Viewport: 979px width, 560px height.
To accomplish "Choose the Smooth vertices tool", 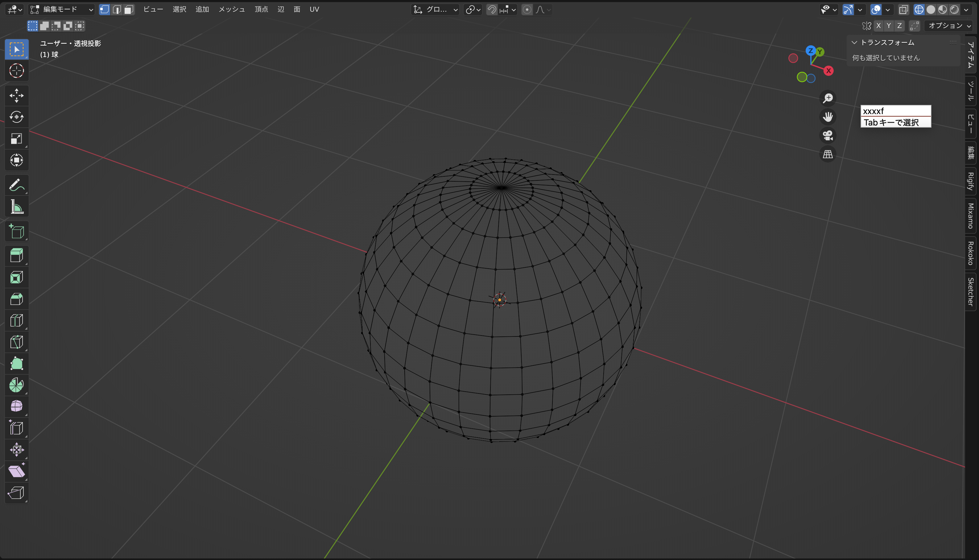I will 17,406.
